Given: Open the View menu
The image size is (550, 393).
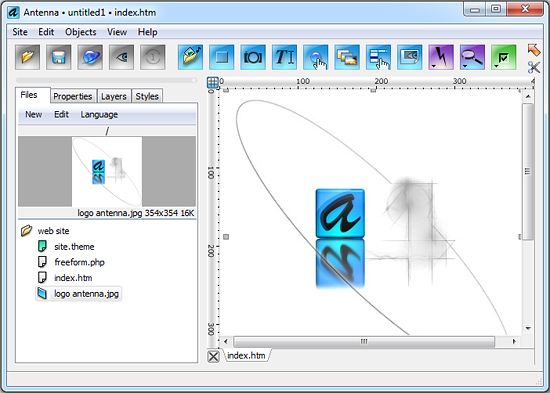Looking at the screenshot, I should click(117, 32).
